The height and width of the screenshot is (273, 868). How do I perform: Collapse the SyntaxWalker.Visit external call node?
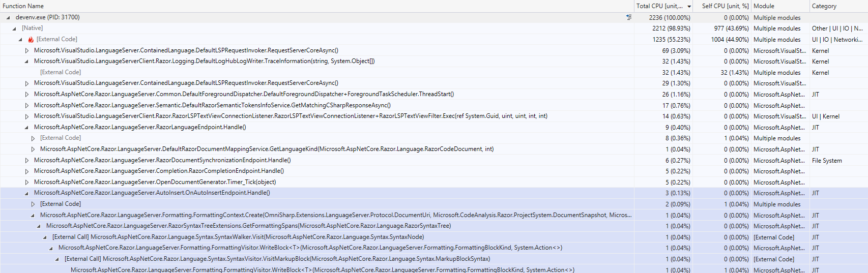[x=45, y=237]
